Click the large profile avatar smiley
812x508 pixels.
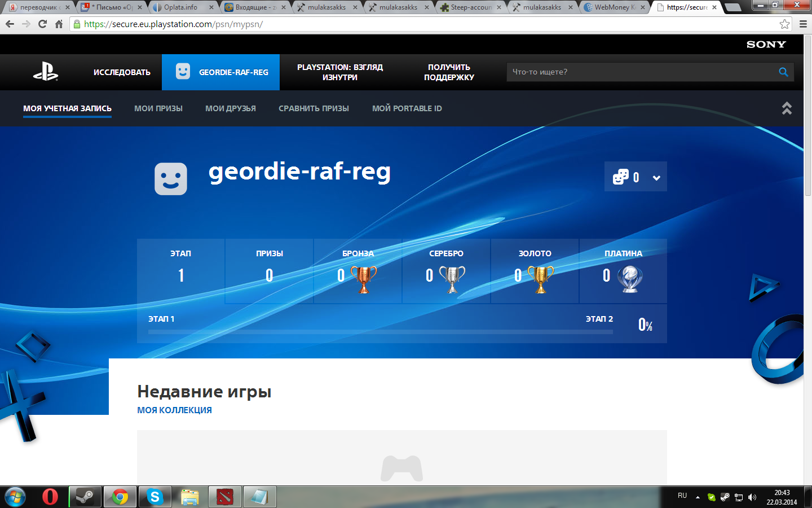pos(171,179)
